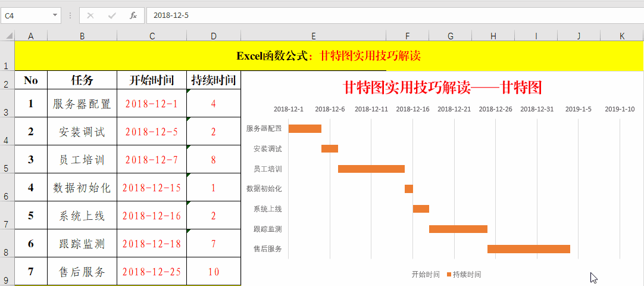Click the Cancel X icon in formula bar
Viewport: 644px width, 286px height.
[90, 15]
